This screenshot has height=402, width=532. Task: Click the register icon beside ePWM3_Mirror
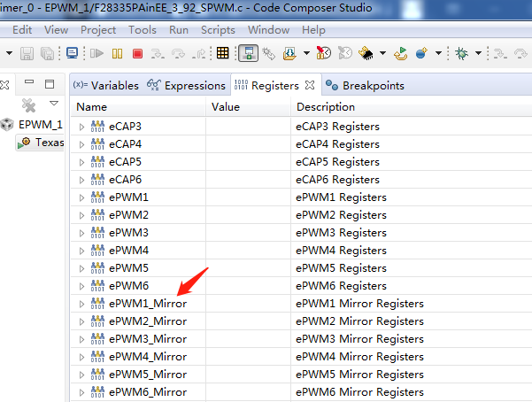point(97,338)
